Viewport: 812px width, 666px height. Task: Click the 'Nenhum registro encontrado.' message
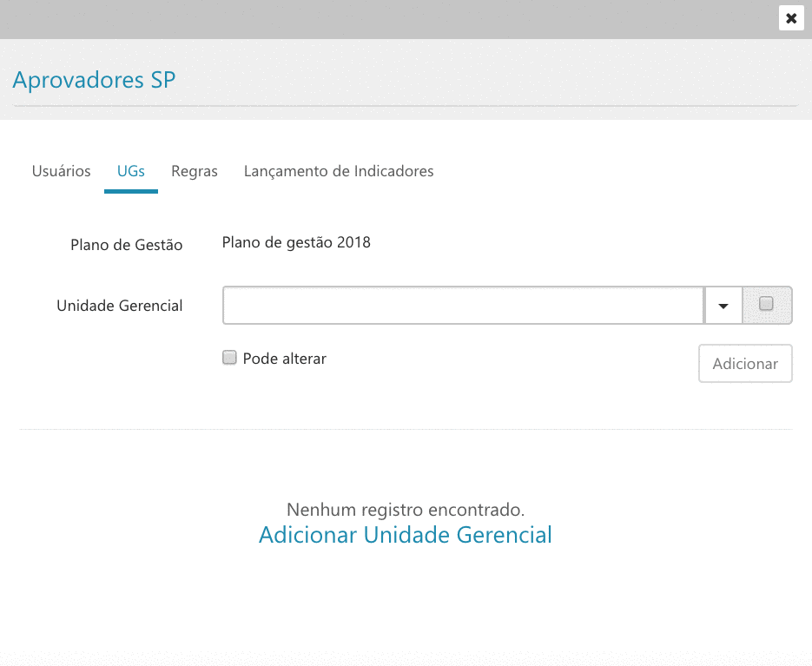click(406, 510)
